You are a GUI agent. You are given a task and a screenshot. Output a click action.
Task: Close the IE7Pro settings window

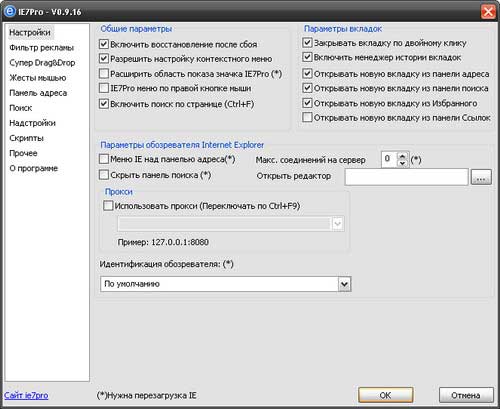[488, 12]
